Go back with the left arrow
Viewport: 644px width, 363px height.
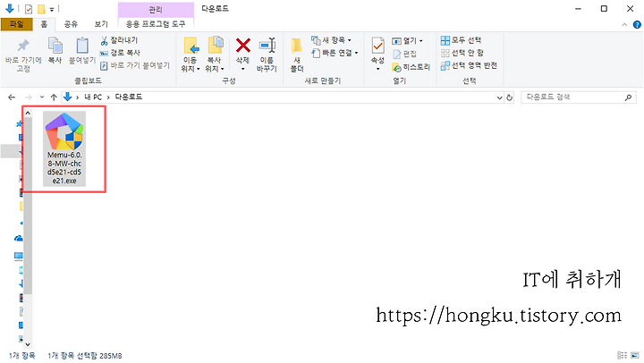[12, 97]
